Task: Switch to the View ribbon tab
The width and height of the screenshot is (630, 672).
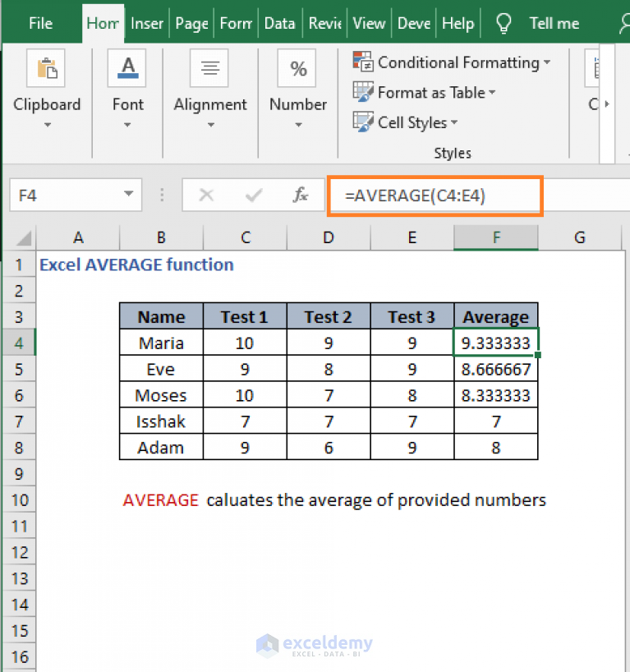Action: pos(369,23)
